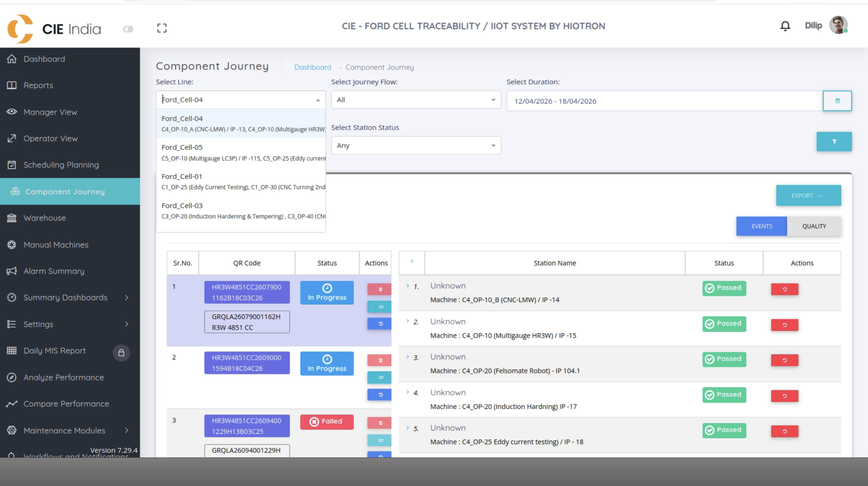Viewport: 868px width, 486px height.
Task: Switch to the EVENTS tab
Action: coord(762,226)
